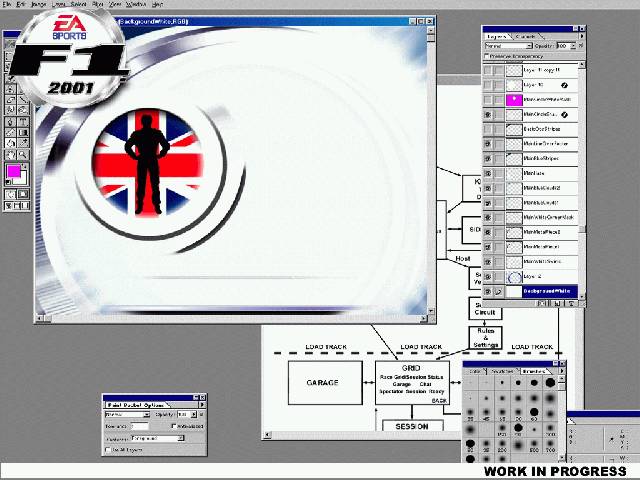Image resolution: width=640 pixels, height=480 pixels.
Task: Hide the BackgroundWhite layer eye icon
Action: tap(488, 291)
